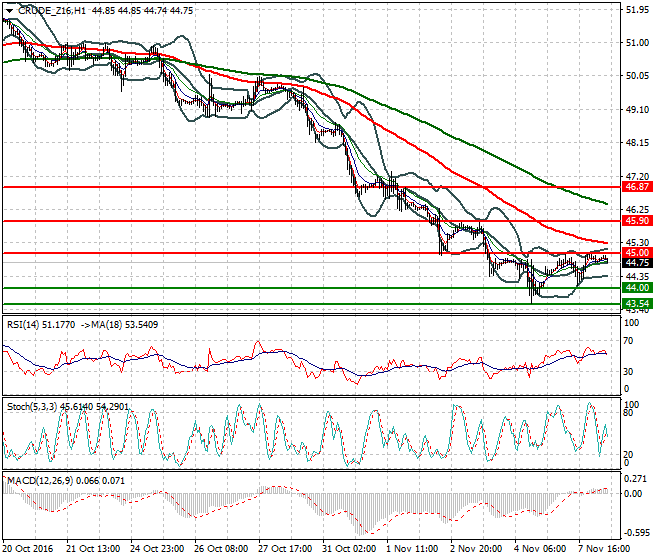Click the 44.00 green support price label

coord(637,288)
